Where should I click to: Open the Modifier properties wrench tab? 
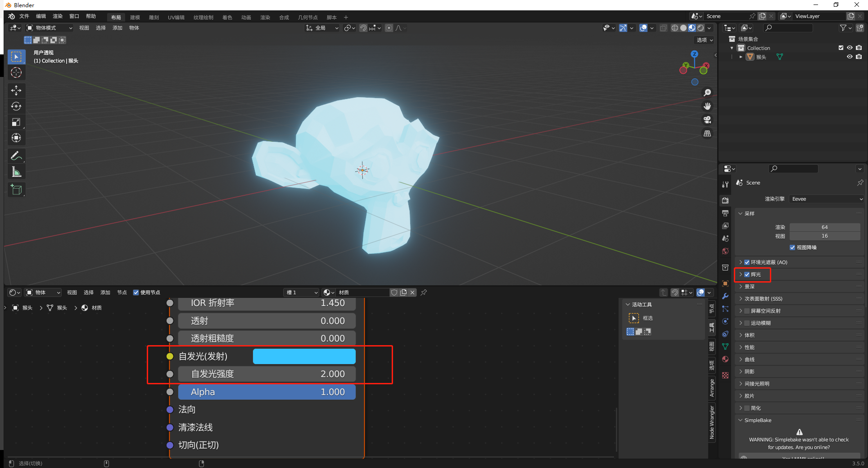click(725, 296)
